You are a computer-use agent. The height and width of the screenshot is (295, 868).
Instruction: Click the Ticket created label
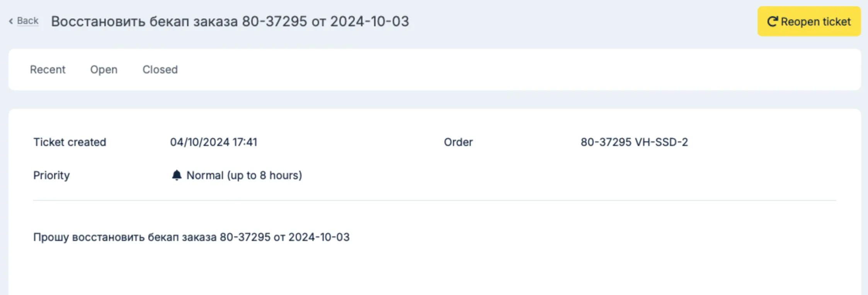point(70,142)
